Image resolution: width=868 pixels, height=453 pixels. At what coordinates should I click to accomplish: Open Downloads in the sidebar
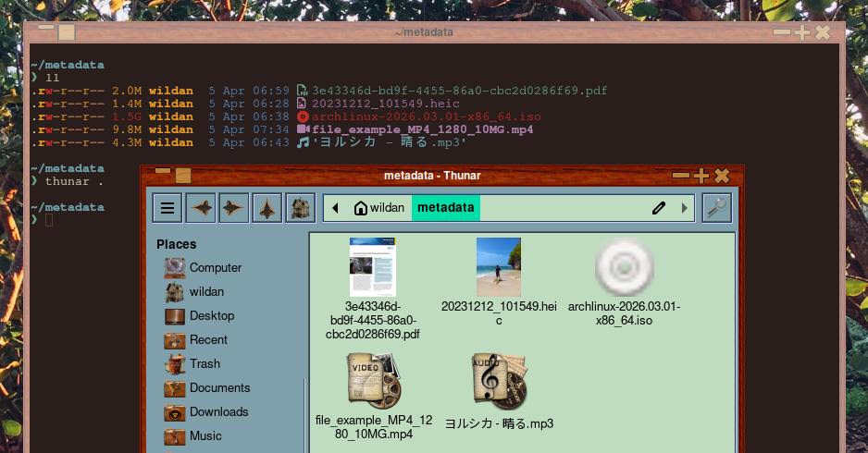218,412
